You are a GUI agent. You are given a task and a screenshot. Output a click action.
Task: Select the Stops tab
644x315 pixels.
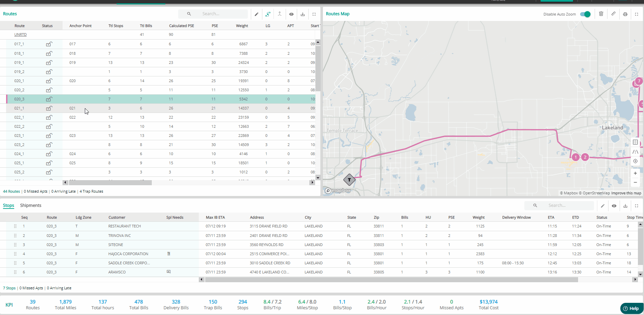[8, 205]
